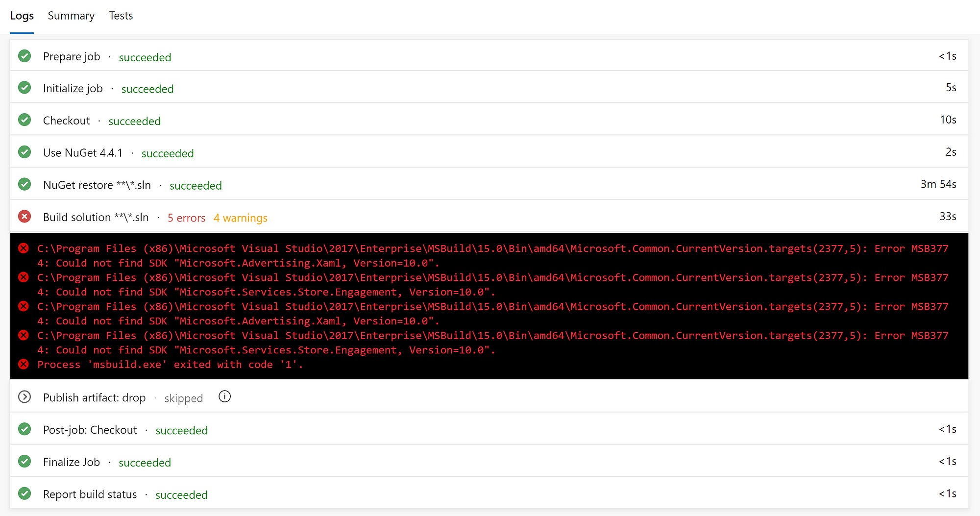The image size is (980, 516).
Task: Click the success icon beside Finalize Job
Action: [x=24, y=462]
